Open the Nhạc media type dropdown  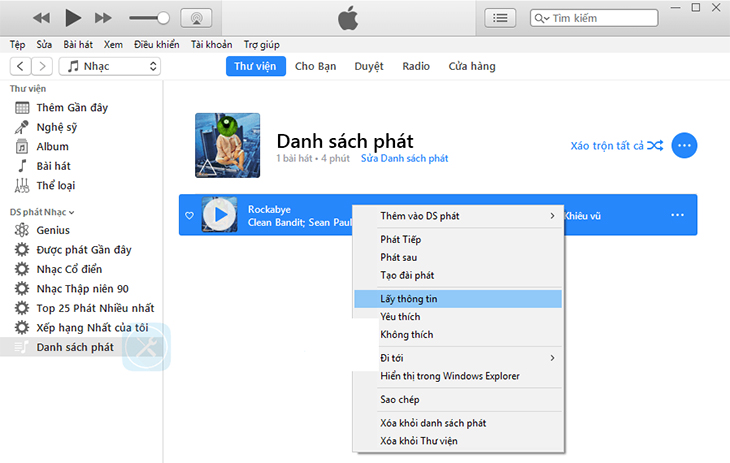coord(110,66)
